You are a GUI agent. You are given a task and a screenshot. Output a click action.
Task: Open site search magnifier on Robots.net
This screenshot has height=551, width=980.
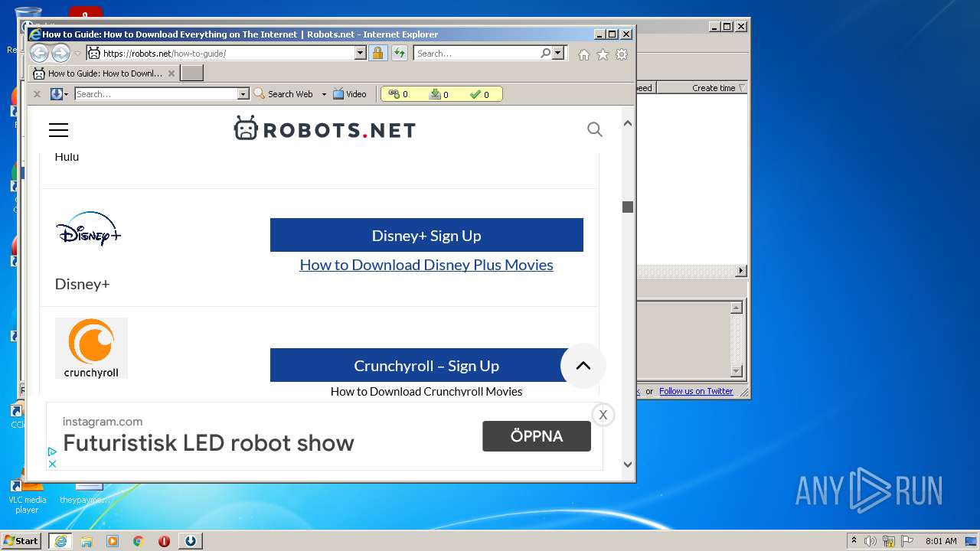pyautogui.click(x=595, y=129)
